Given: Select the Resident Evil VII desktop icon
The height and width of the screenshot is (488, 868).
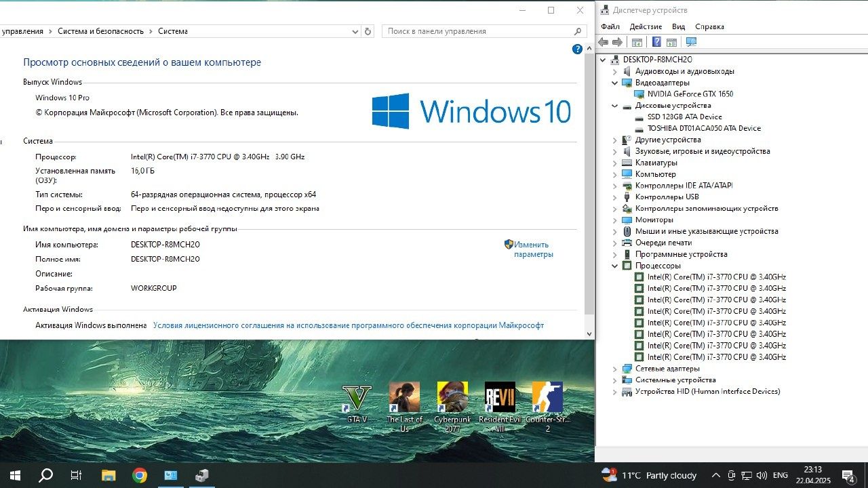Looking at the screenshot, I should click(500, 407).
